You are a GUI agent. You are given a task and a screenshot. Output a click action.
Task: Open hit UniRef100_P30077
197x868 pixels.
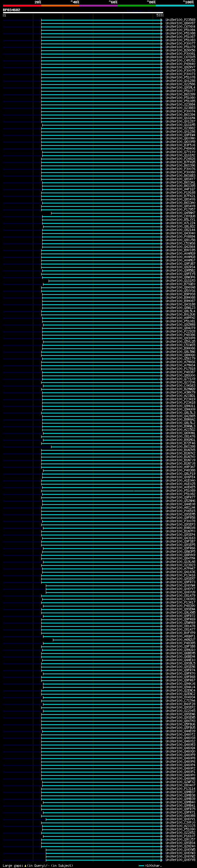[x=180, y=43]
